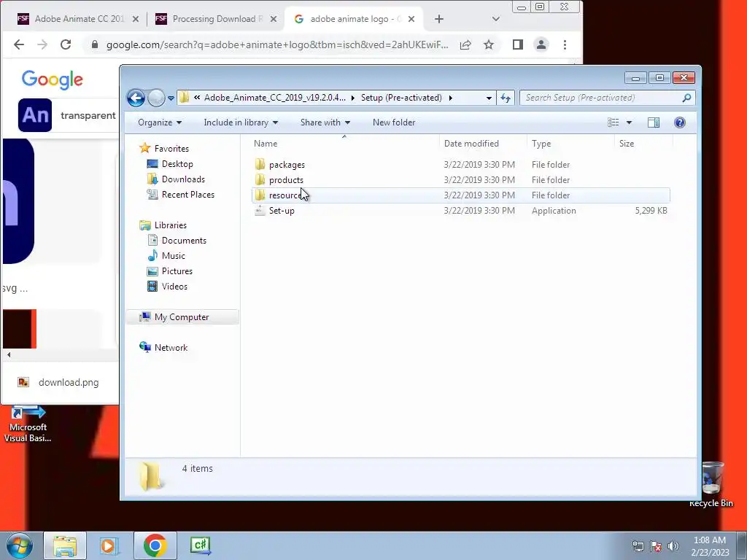Close the Processing Download Chrome tab
This screenshot has height=560, width=747.
274,19
